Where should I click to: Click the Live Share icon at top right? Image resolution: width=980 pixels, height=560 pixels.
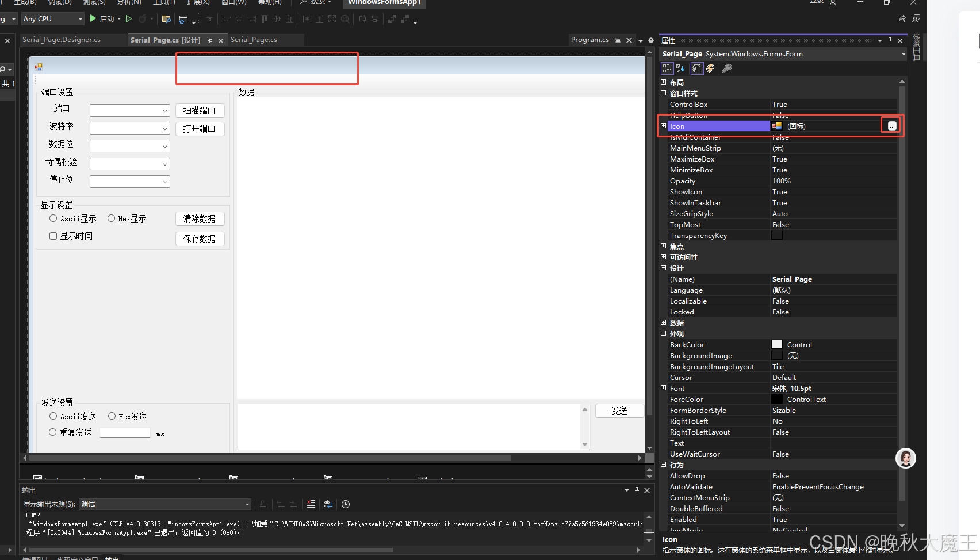[901, 19]
